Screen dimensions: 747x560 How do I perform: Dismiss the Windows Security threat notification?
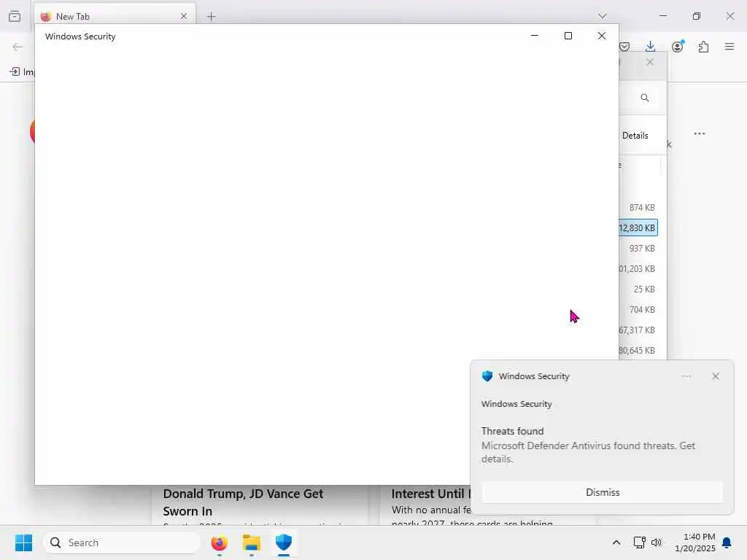click(602, 492)
